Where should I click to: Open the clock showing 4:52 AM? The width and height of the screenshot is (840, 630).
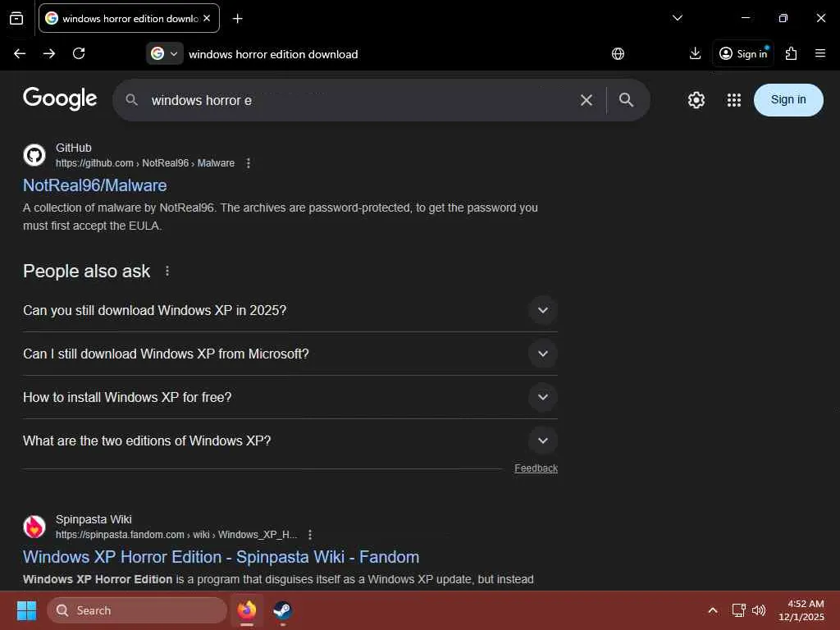tap(801, 610)
